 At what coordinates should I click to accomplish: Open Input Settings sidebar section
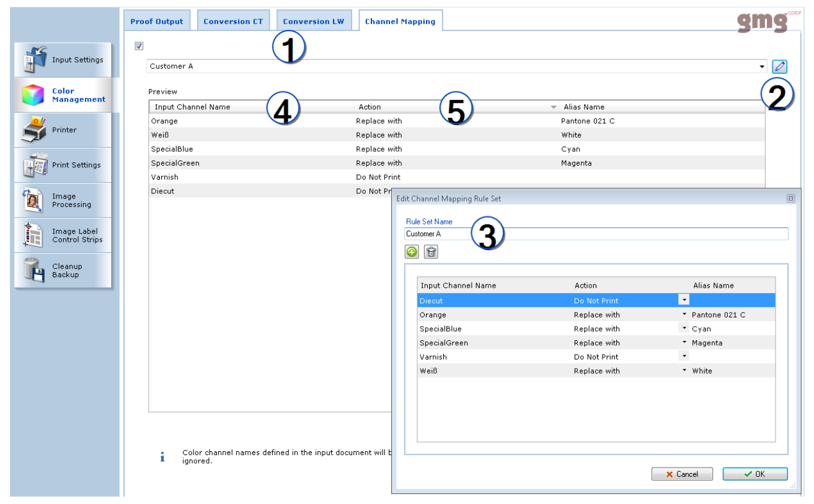point(63,60)
